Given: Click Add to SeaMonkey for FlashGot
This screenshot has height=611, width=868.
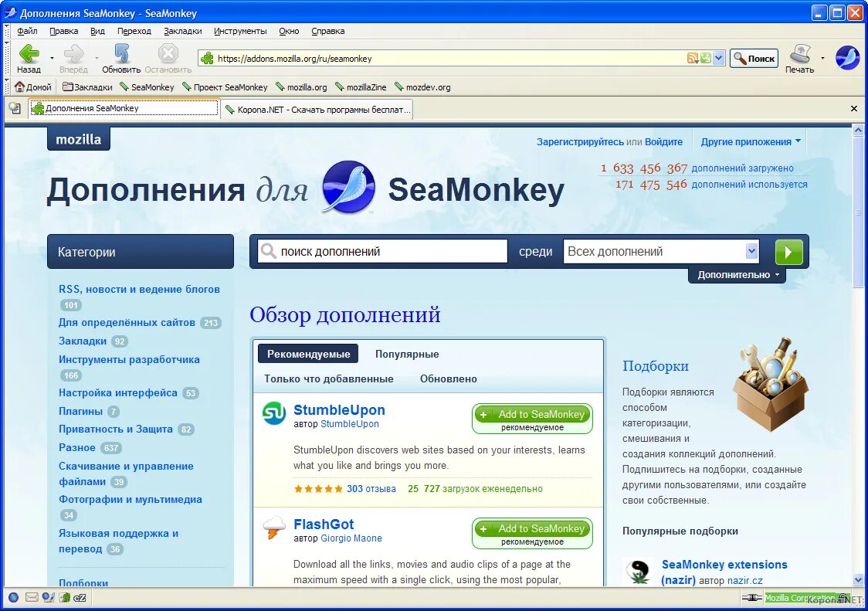Looking at the screenshot, I should (x=533, y=529).
